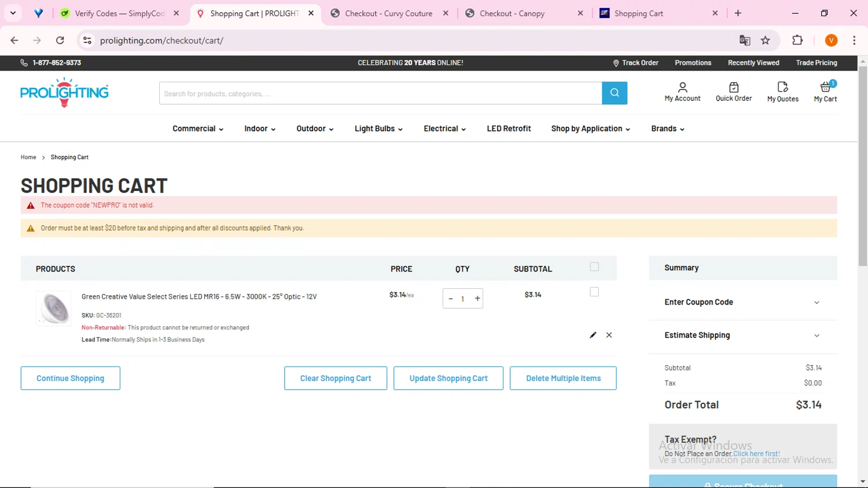Tick the select-all checkbox in products header
The image size is (868, 488).
pos(594,267)
